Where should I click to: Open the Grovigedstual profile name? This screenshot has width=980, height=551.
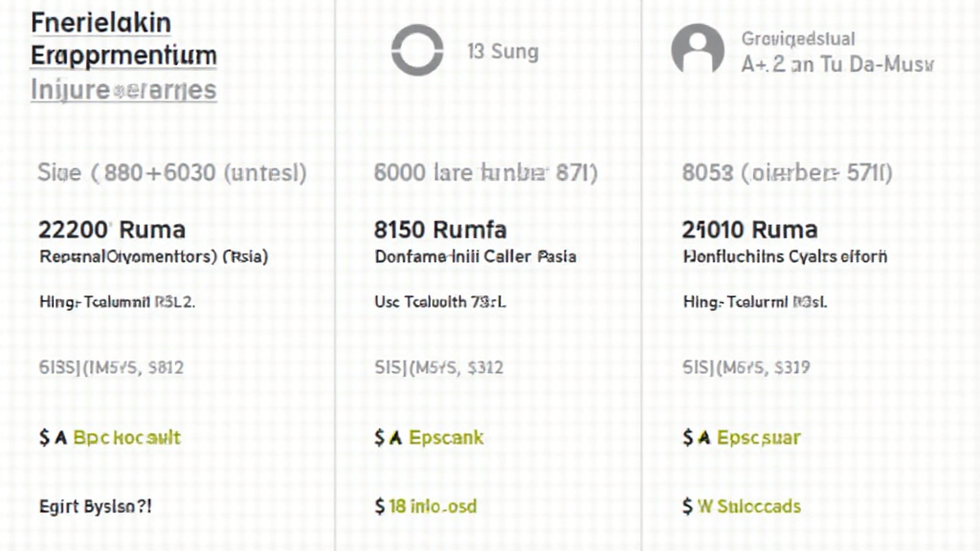(798, 39)
